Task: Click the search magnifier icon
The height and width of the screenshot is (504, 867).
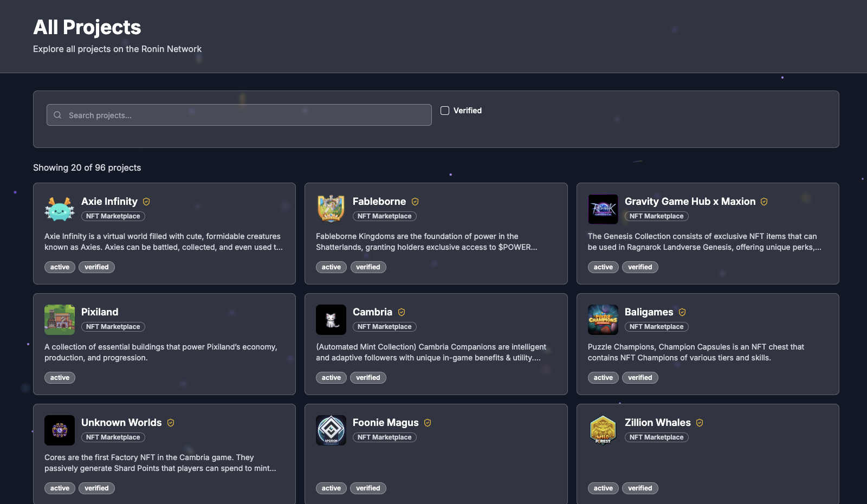Action: point(57,115)
